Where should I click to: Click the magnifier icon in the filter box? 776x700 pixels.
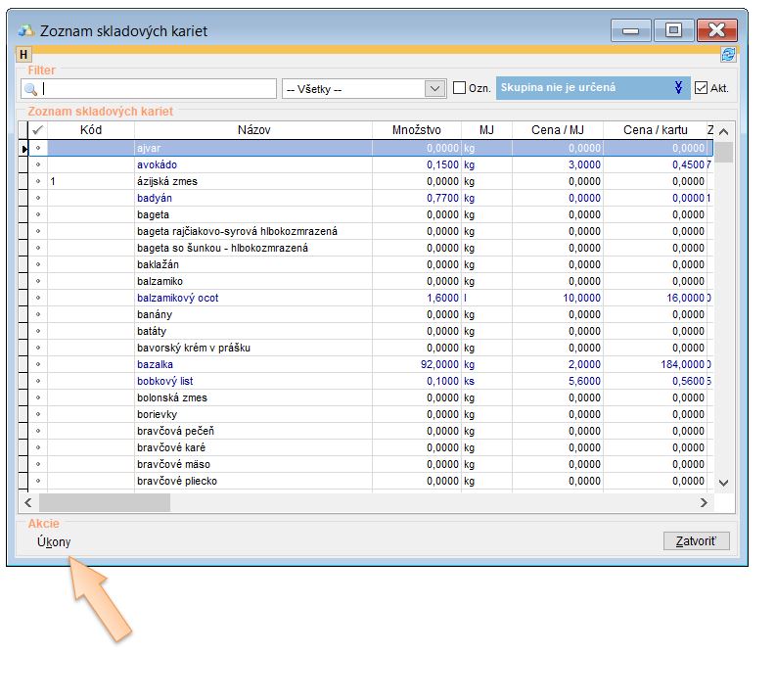(30, 89)
